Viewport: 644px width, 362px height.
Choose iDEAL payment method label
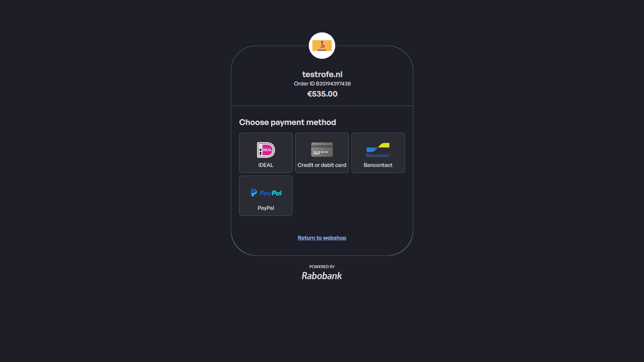tap(266, 165)
